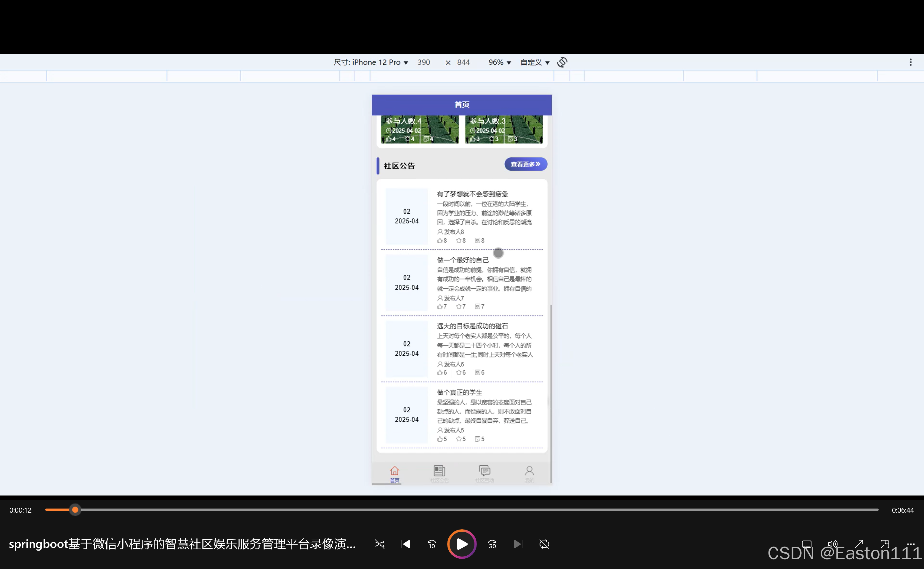The height and width of the screenshot is (569, 924).
Task: Select the 首页 tab in the bottom bar
Action: coord(394,474)
